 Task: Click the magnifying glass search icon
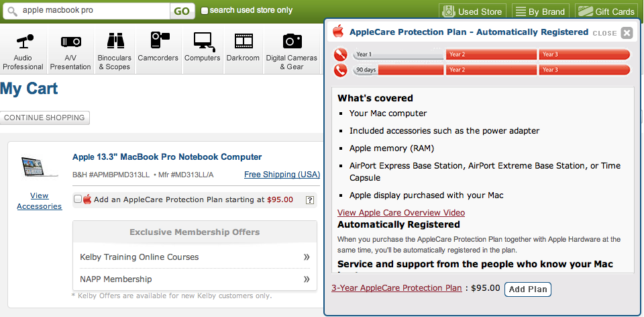coord(12,11)
